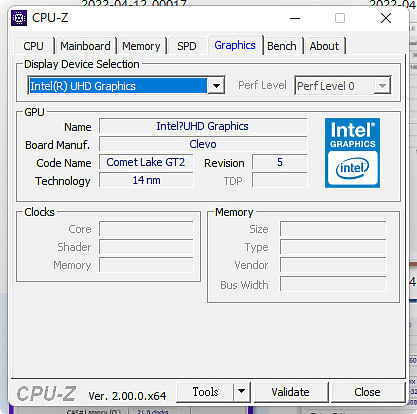The width and height of the screenshot is (417, 414).
Task: Click the Code Name value Comet Lake GT2
Action: (146, 162)
